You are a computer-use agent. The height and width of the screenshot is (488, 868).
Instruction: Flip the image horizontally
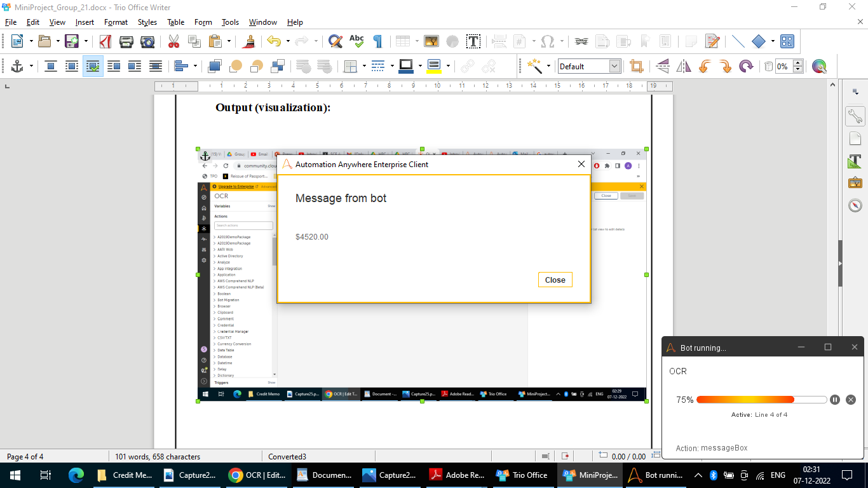point(684,66)
